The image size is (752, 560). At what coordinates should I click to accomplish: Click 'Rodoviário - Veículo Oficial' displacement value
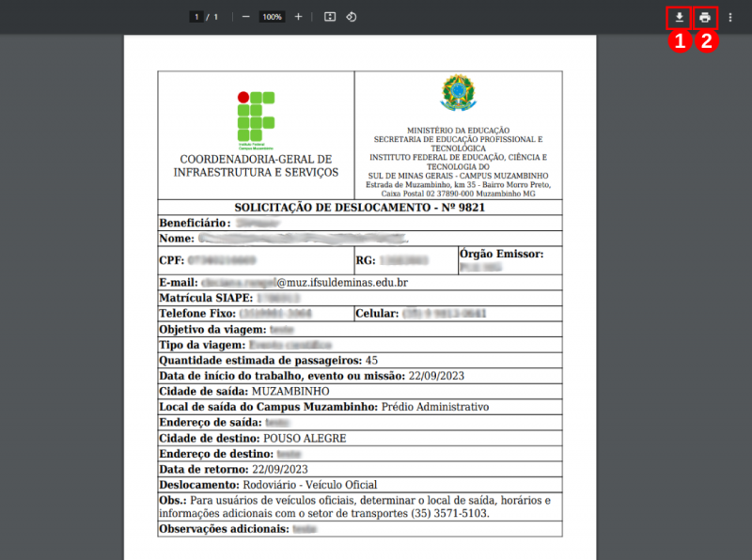click(310, 484)
